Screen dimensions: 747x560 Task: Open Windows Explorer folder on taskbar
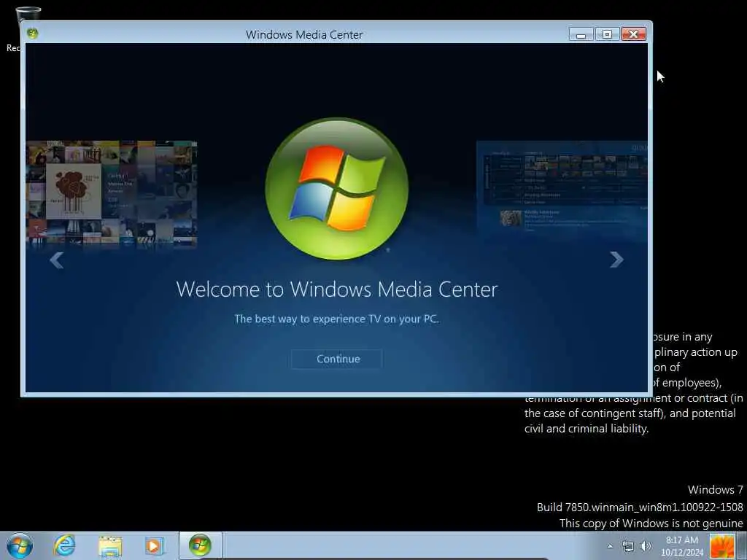pos(110,546)
